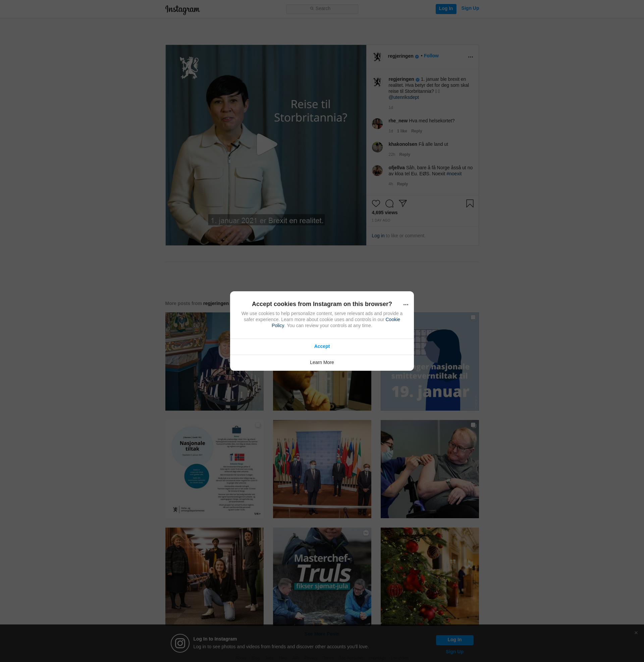This screenshot has height=662, width=644.
Task: Open the @utenriksdept mention link
Action: (404, 97)
